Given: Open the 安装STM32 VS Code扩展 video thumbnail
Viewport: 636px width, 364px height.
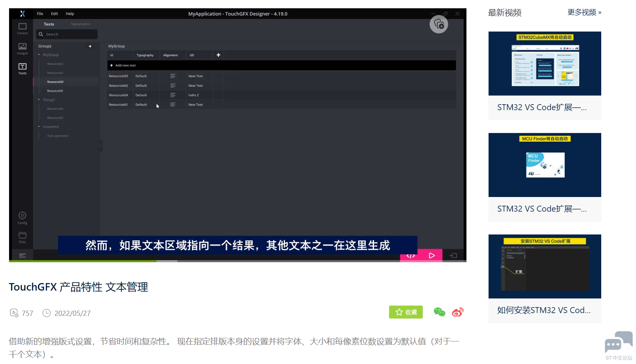Looking at the screenshot, I should point(545,266).
